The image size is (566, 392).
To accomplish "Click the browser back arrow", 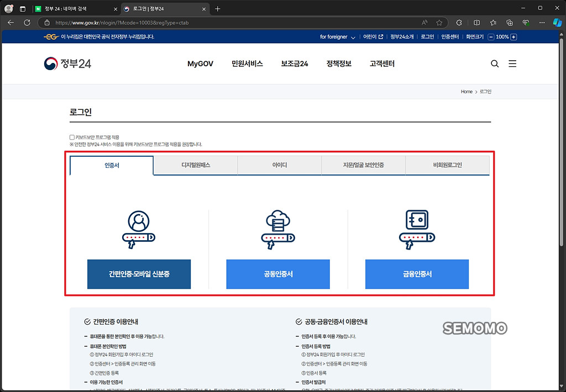I will (11, 22).
